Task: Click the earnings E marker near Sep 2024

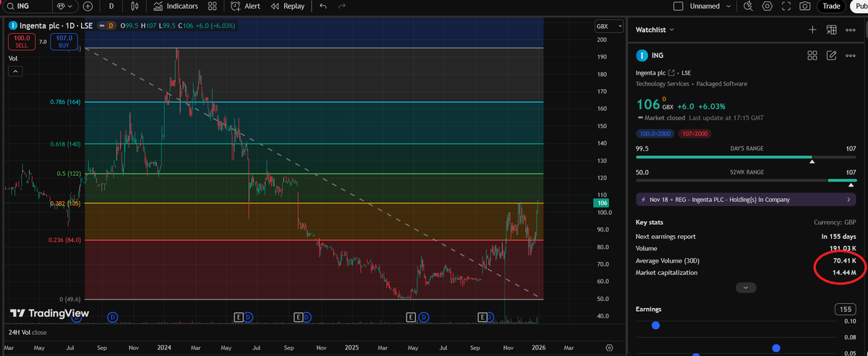Action: click(298, 316)
